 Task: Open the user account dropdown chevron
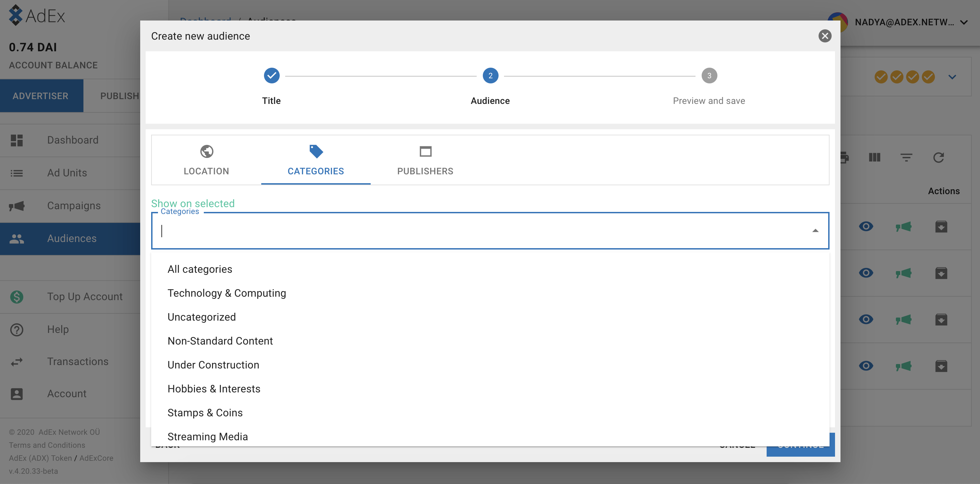(964, 23)
